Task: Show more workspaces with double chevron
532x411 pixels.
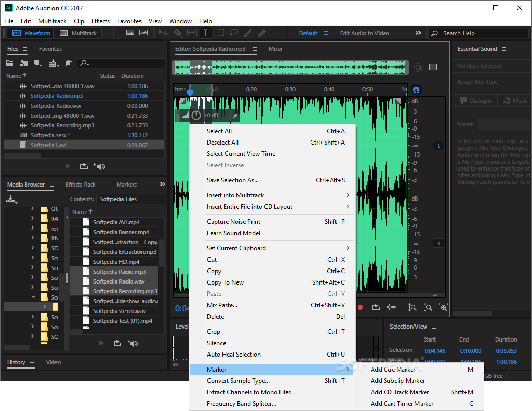Action: click(x=418, y=33)
